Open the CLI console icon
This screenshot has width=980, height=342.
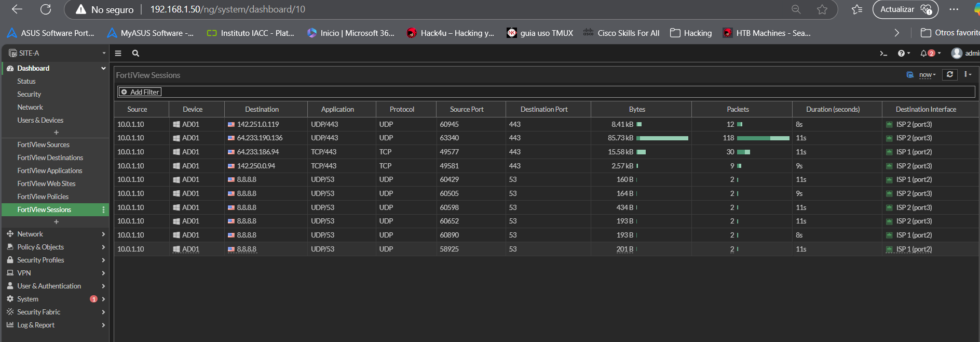(x=883, y=54)
